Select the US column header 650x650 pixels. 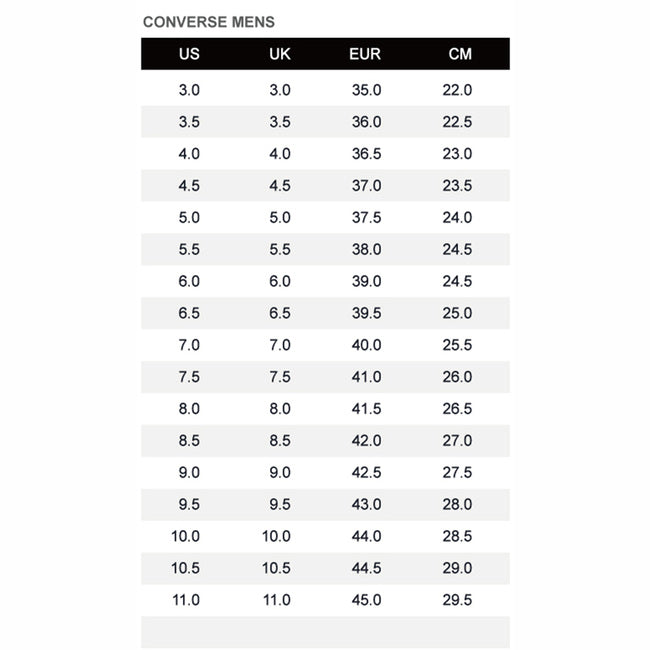pyautogui.click(x=189, y=54)
